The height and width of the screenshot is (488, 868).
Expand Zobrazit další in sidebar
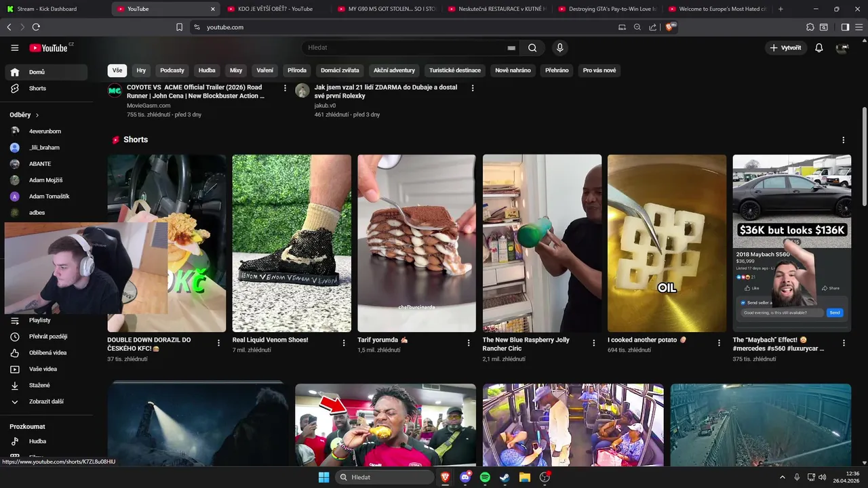tap(46, 401)
